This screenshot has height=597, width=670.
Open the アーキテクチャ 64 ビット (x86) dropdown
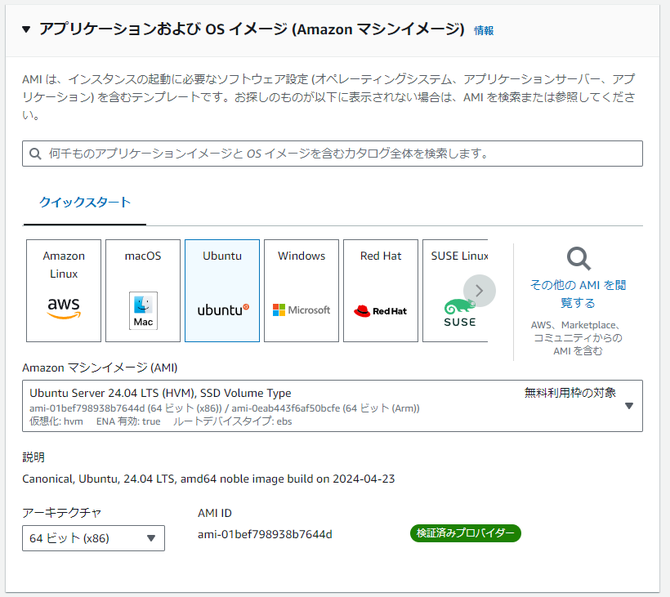tap(94, 538)
